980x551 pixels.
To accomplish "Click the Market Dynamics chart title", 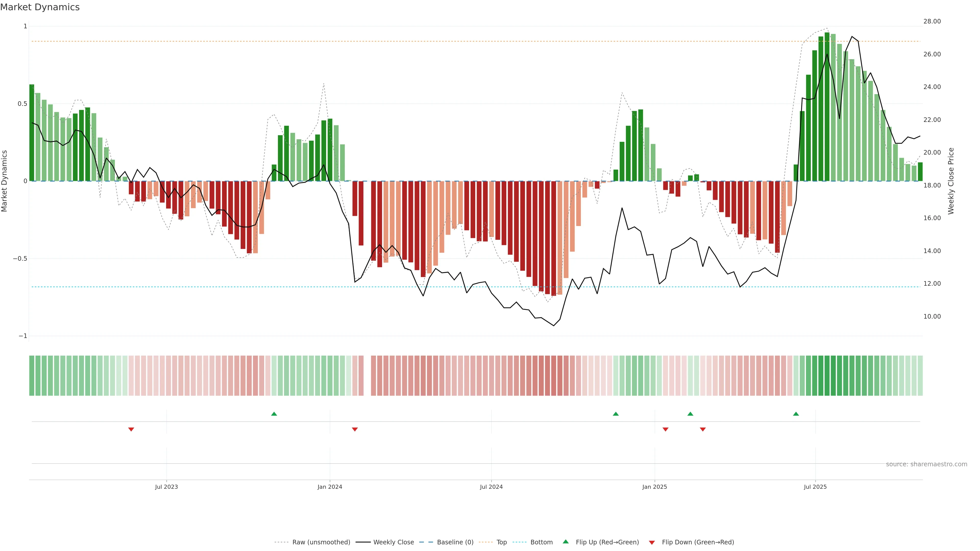I will pyautogui.click(x=40, y=7).
